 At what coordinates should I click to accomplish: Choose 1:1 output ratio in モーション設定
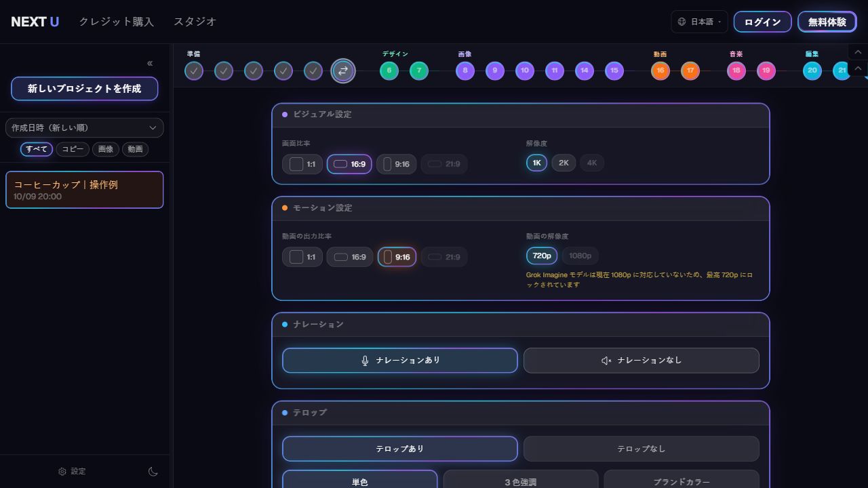pos(302,257)
